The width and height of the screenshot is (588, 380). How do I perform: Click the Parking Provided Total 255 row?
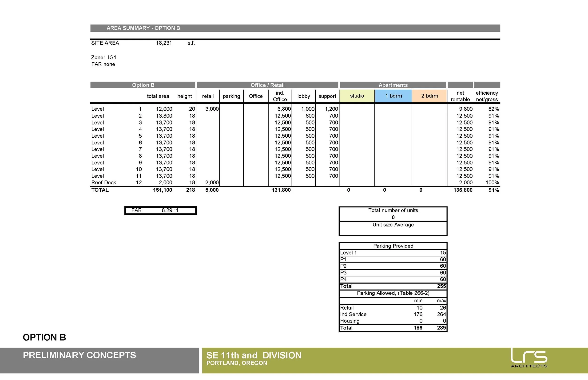point(393,286)
